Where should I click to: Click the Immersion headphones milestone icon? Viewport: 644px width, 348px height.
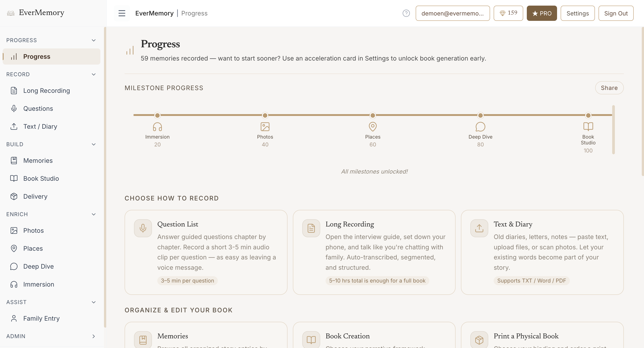point(157,127)
